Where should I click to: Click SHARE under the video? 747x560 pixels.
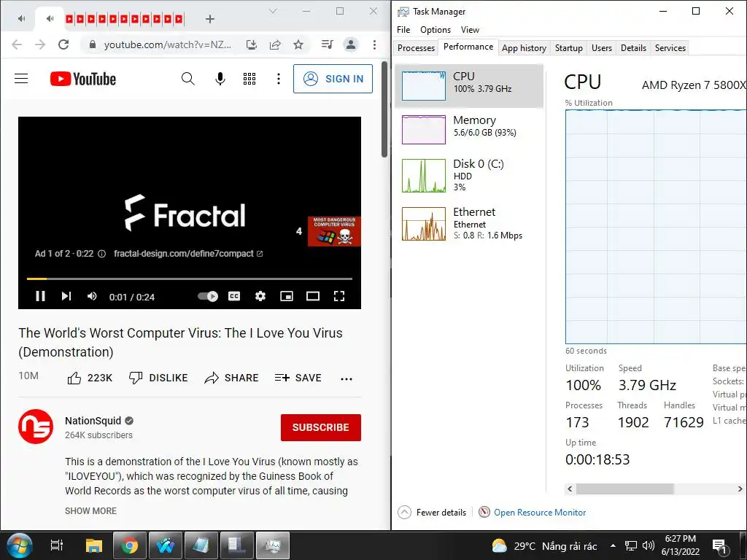[231, 378]
